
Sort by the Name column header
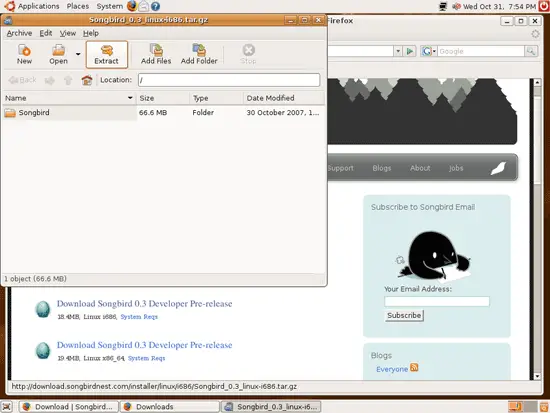coord(69,98)
